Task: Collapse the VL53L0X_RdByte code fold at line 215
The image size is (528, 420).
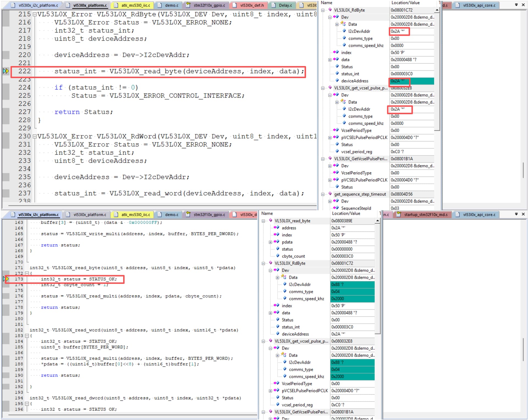Action: (x=35, y=14)
